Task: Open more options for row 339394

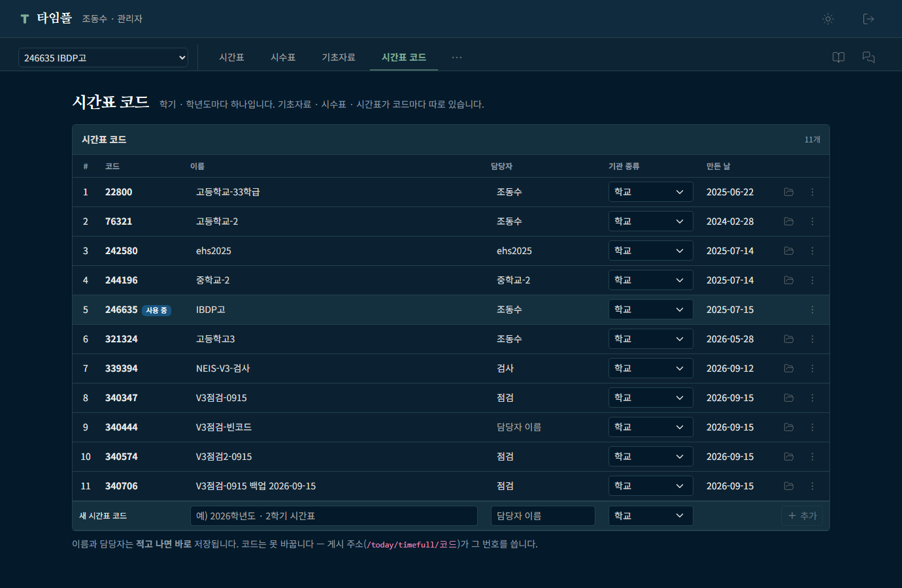Action: (x=812, y=368)
